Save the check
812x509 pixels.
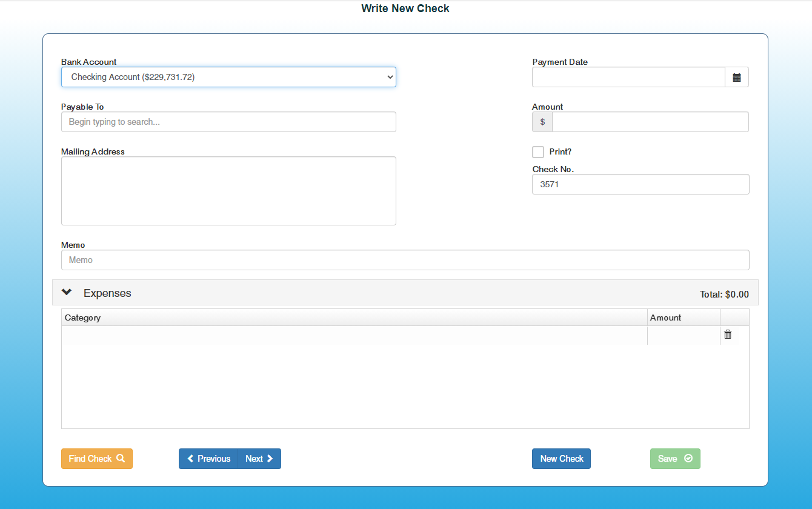[675, 459]
